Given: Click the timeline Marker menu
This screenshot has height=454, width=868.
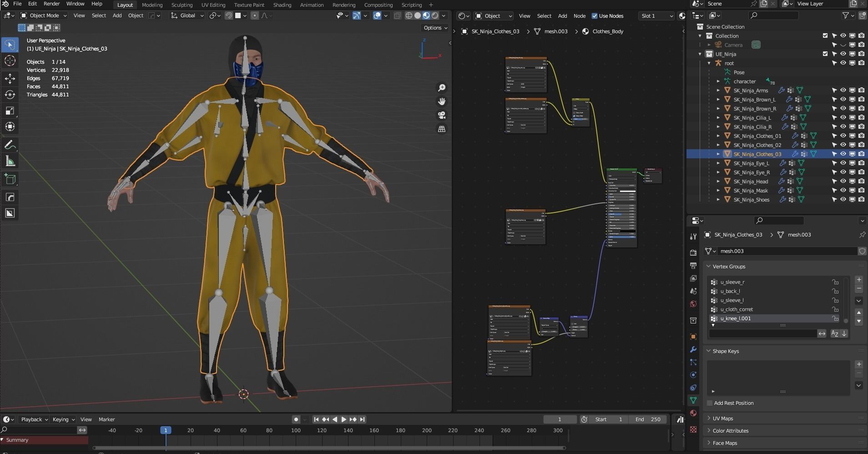Looking at the screenshot, I should pyautogui.click(x=107, y=419).
